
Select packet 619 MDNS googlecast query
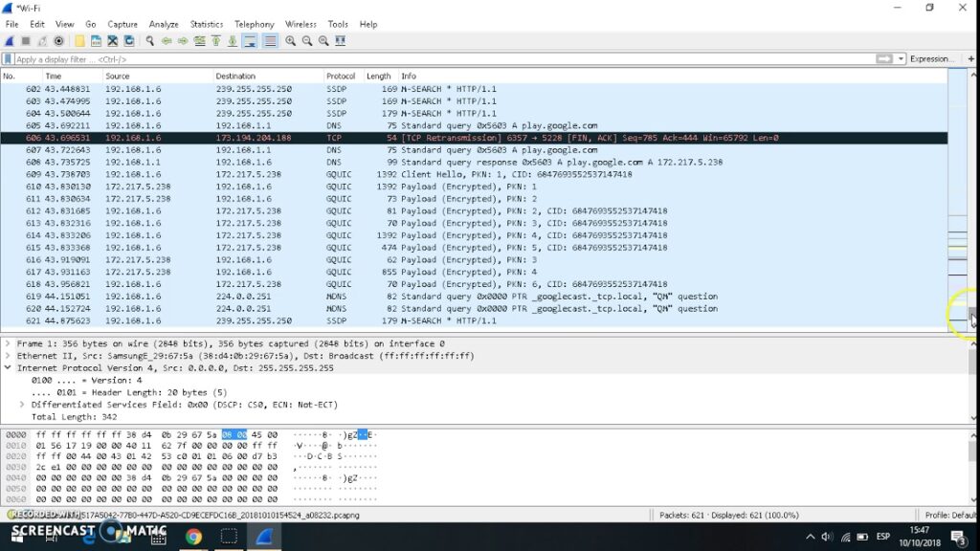pos(474,297)
